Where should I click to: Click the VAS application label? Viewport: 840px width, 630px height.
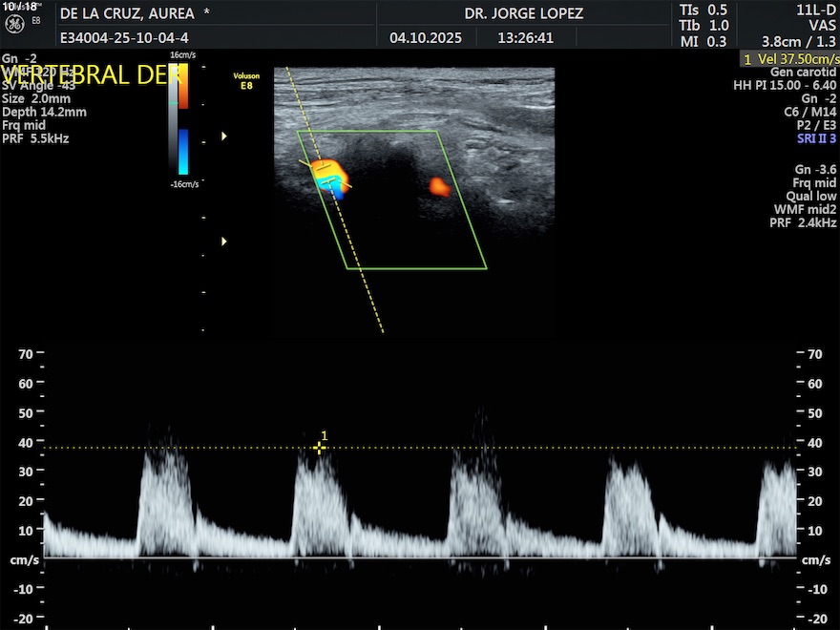click(x=821, y=26)
